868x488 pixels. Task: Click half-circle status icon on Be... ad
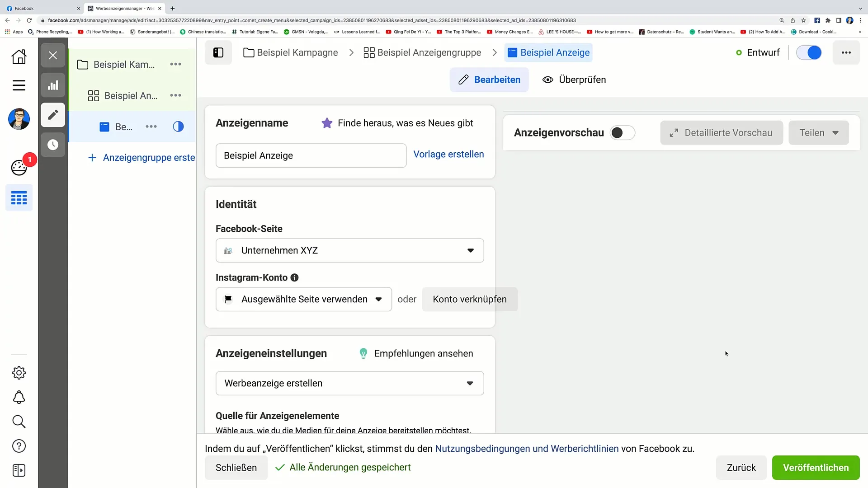[x=178, y=127]
